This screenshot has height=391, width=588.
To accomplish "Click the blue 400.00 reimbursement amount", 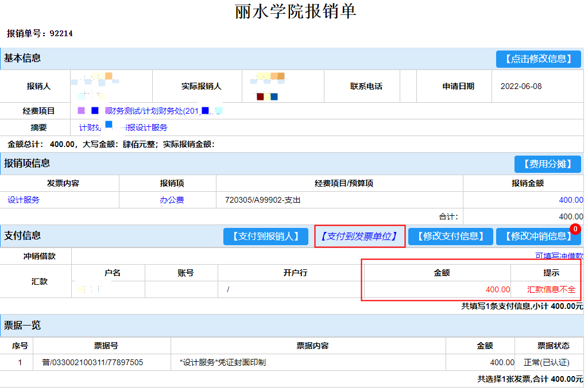I will (571, 200).
